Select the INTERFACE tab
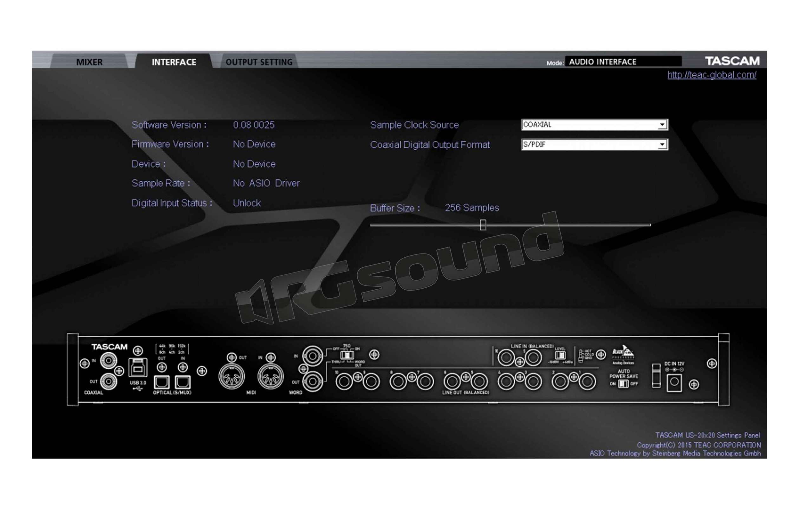This screenshot has width=799, height=532. (174, 62)
